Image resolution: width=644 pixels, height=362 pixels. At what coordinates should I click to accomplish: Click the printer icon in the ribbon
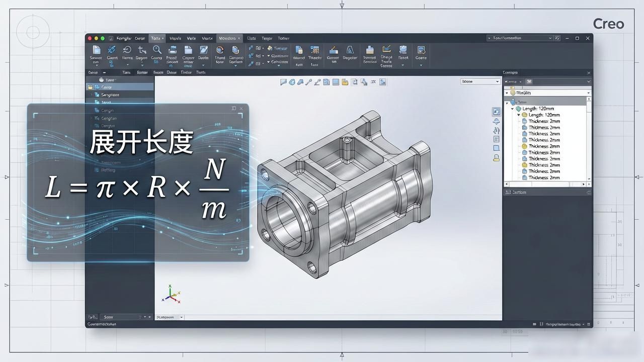click(173, 50)
